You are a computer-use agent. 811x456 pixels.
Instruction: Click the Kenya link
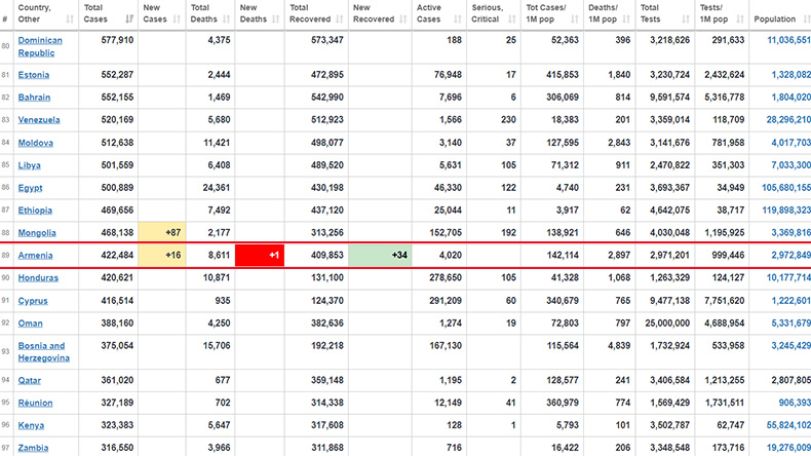(31, 425)
